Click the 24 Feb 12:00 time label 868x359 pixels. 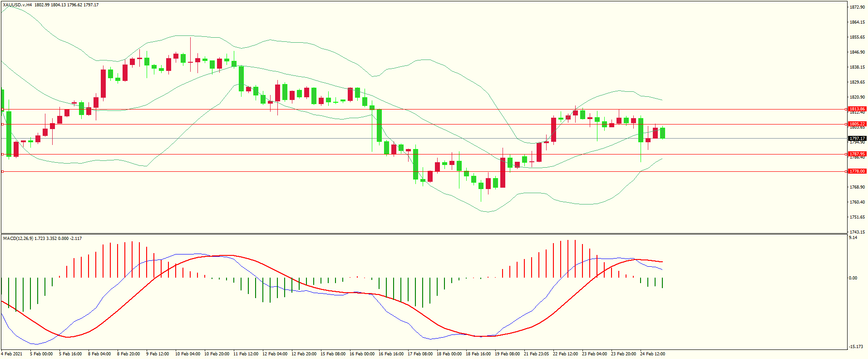652,354
